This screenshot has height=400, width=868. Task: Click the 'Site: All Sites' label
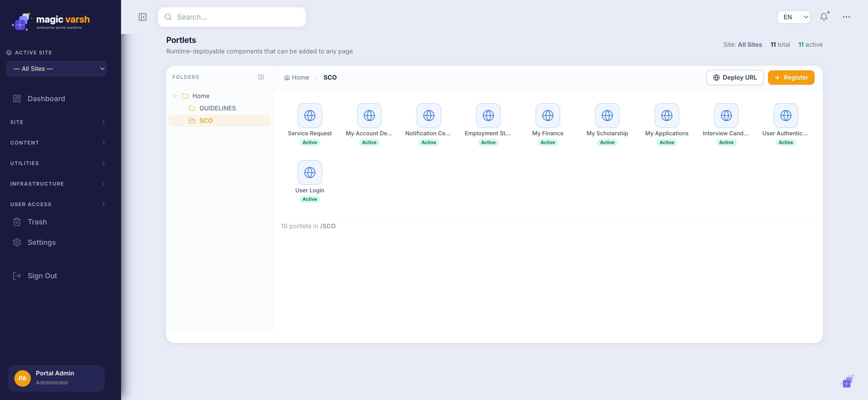click(x=743, y=44)
